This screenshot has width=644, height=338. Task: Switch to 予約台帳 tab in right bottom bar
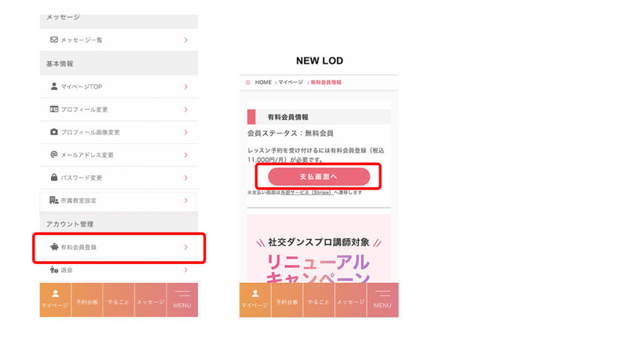pyautogui.click(x=287, y=300)
